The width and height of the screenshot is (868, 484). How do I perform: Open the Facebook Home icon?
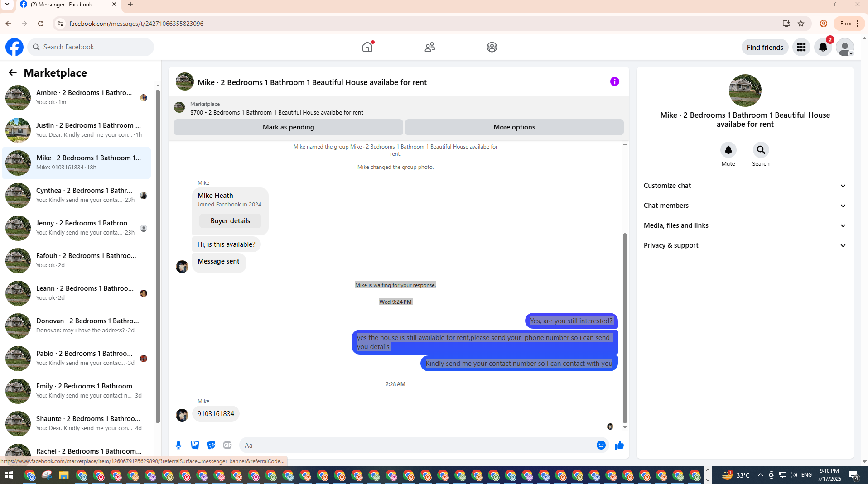(367, 47)
